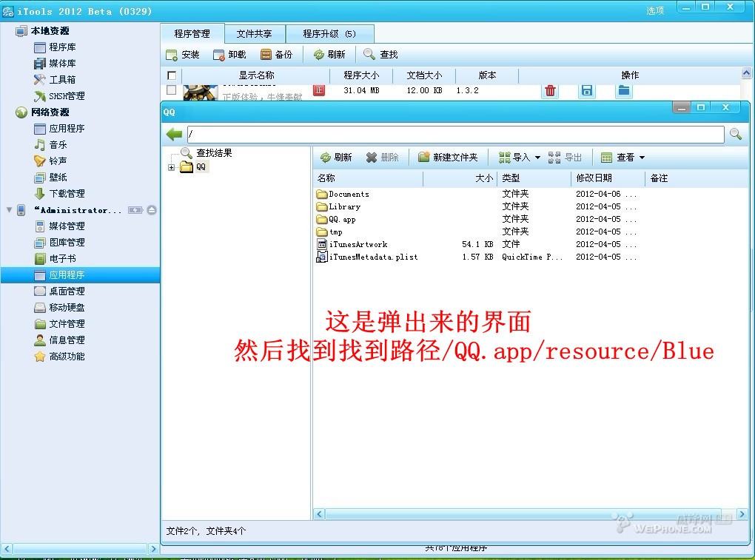Viewport: 755px width, 560px height.
Task: Click the device battery indicator icon
Action: pos(135,210)
